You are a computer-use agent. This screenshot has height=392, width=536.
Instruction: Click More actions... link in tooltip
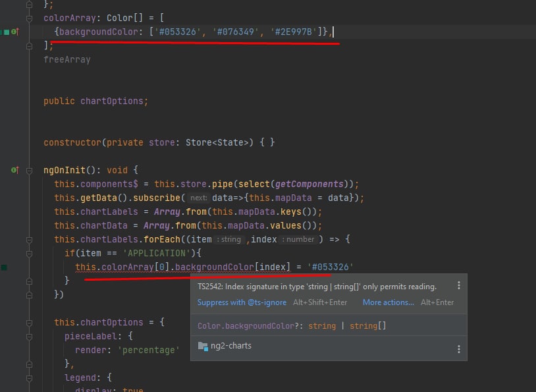pos(389,302)
